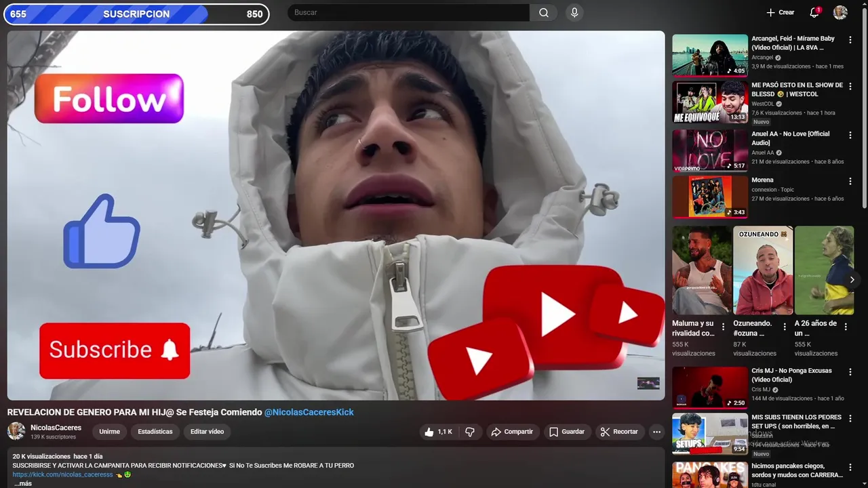The height and width of the screenshot is (488, 868).
Task: Open A 26 años de un short
Action: tap(824, 270)
